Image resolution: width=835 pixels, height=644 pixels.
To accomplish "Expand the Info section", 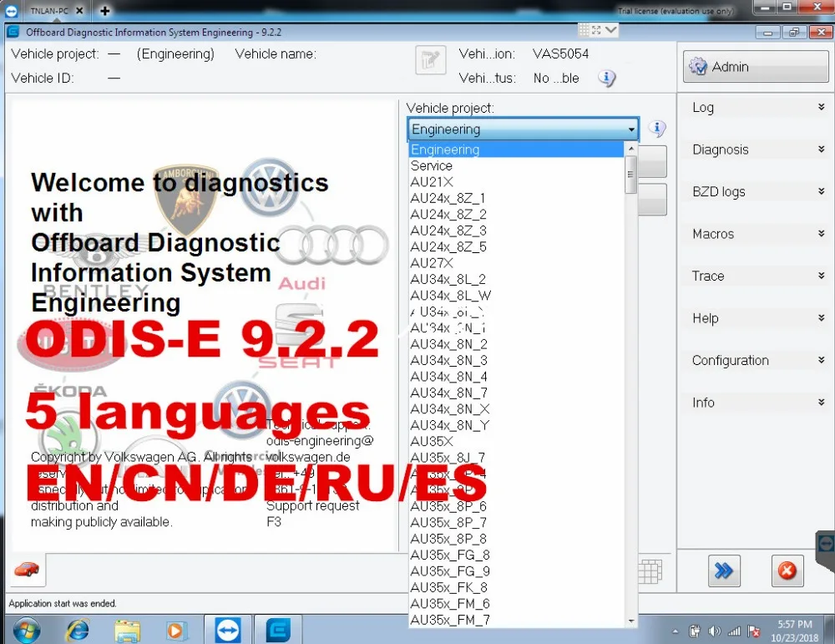I will pyautogui.click(x=756, y=403).
